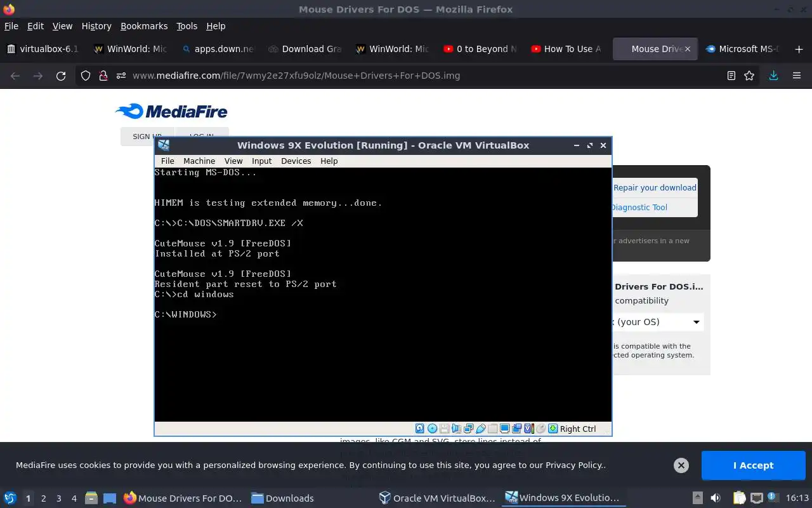Click the taskbar clock showing 16:13

point(797,498)
